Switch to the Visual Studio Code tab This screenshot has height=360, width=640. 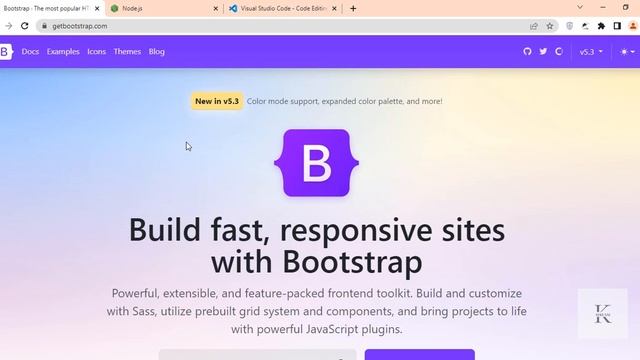tap(282, 8)
